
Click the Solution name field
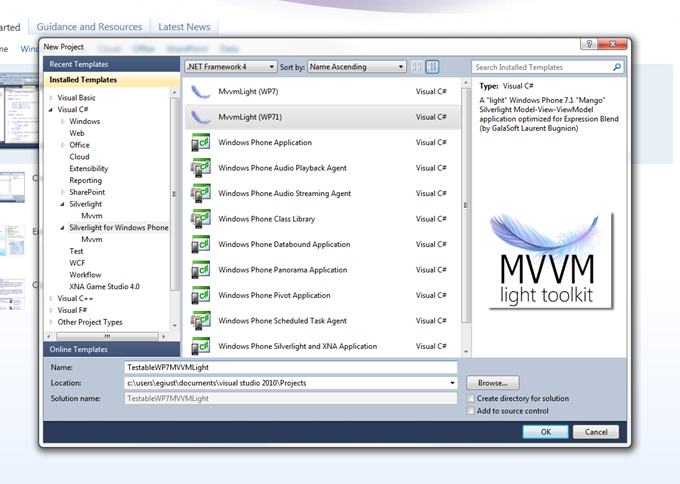291,399
